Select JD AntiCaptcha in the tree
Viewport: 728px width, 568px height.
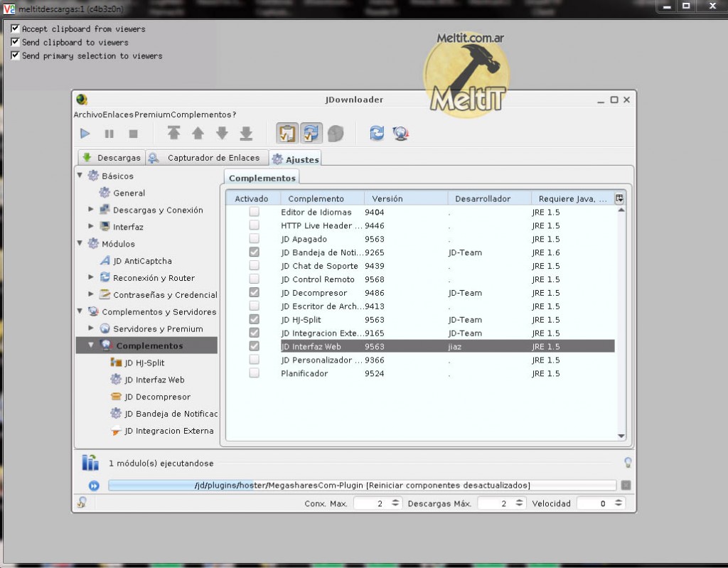pyautogui.click(x=142, y=261)
